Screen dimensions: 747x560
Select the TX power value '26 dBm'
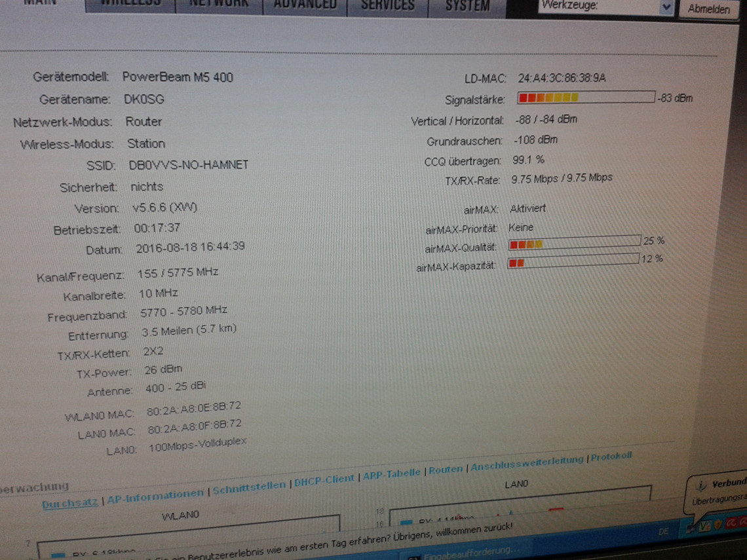pos(163,369)
